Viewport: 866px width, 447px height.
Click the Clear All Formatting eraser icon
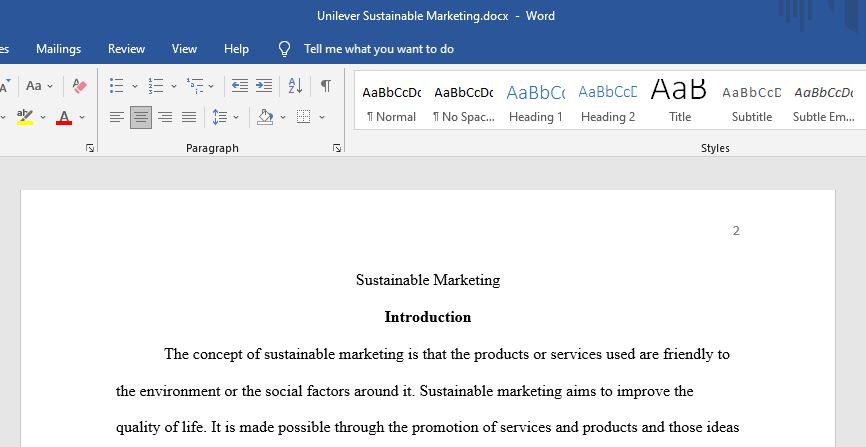tap(80, 86)
